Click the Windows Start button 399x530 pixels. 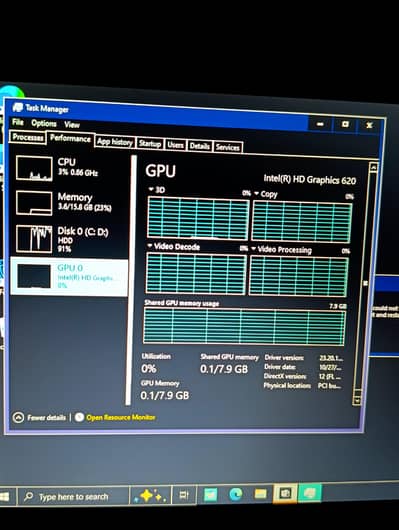4,497
